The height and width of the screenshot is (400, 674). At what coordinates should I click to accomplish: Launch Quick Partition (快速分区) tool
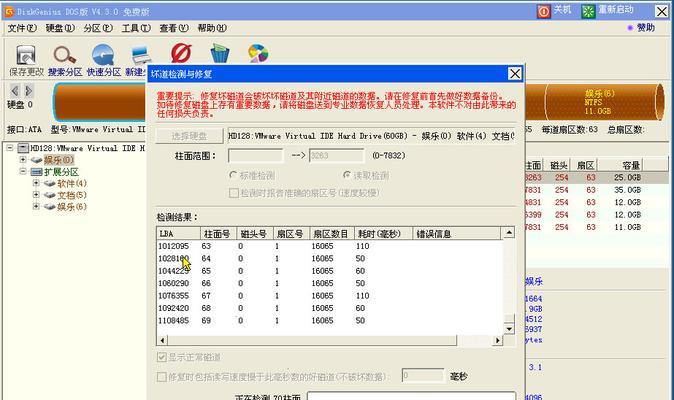click(103, 55)
